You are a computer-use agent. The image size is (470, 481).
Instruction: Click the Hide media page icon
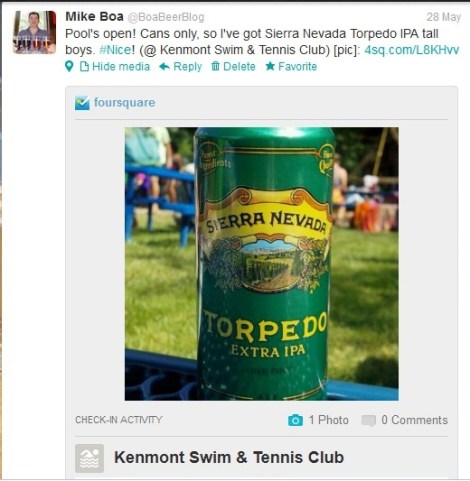pos(84,66)
